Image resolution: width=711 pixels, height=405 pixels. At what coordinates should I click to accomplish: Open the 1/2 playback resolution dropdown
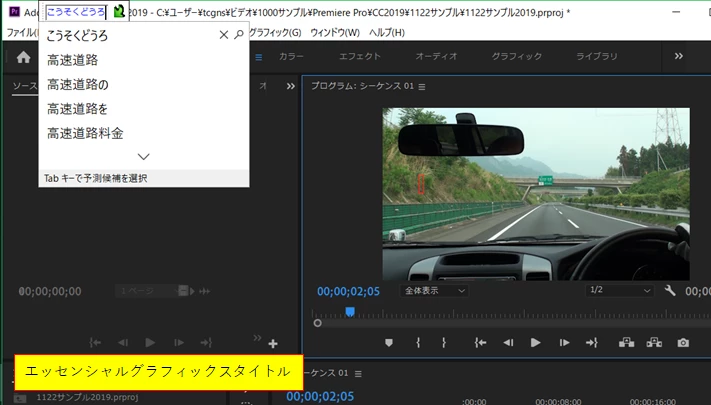coord(619,290)
